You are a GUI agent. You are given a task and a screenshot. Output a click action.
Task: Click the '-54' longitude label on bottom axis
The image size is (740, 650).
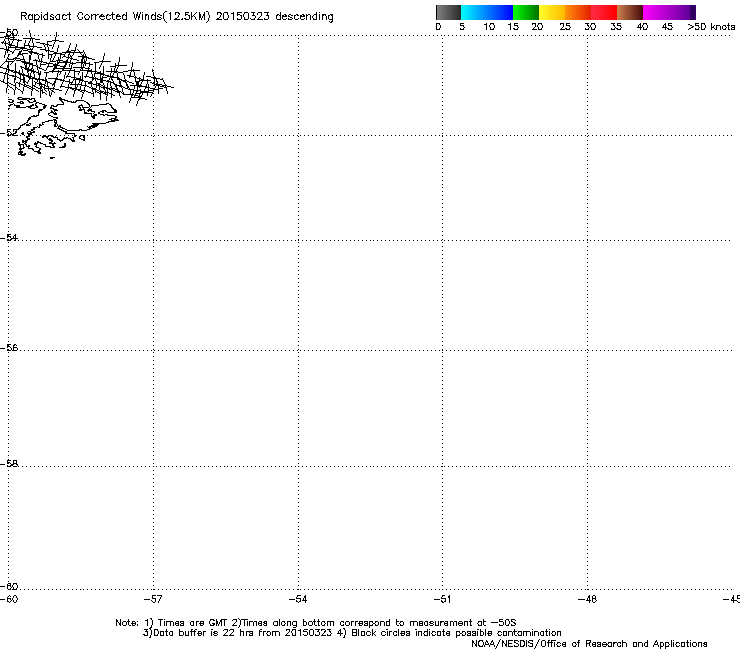(x=298, y=599)
